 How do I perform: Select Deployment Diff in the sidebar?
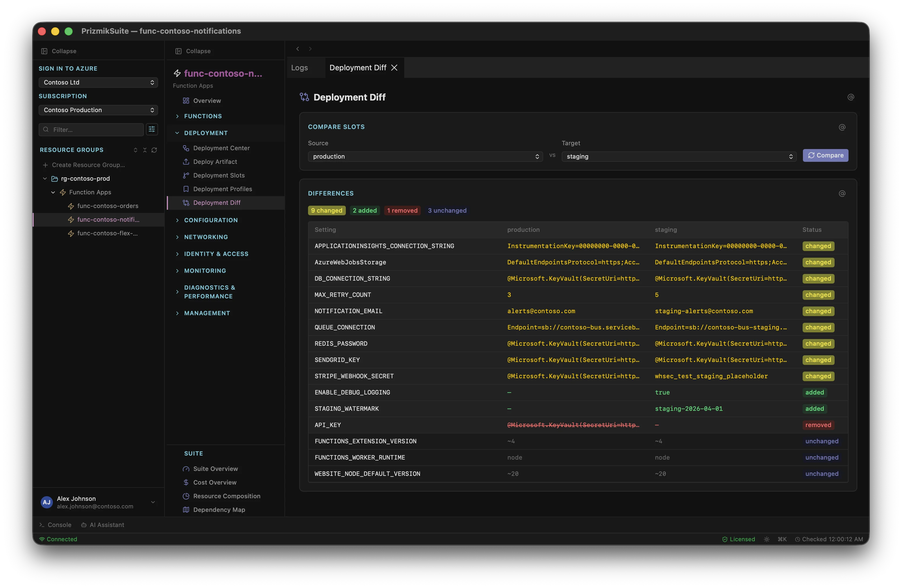click(226, 203)
